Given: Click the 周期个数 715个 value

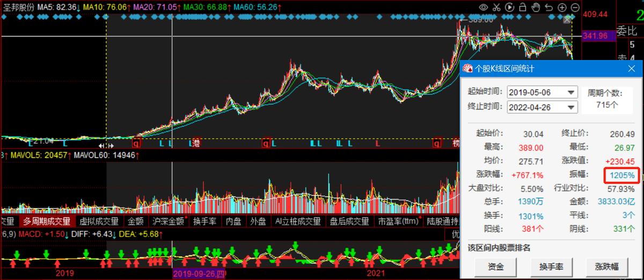Looking at the screenshot, I should pos(607,105).
